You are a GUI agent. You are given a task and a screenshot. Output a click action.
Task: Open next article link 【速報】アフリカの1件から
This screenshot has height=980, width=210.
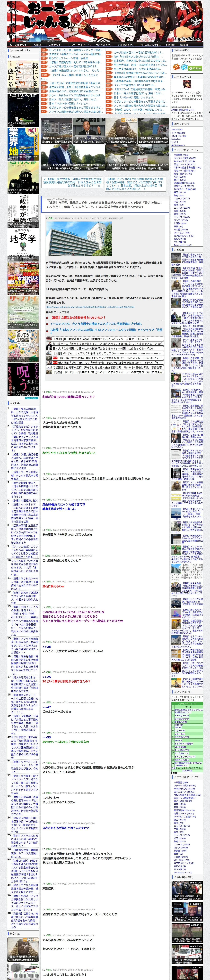(x=135, y=183)
